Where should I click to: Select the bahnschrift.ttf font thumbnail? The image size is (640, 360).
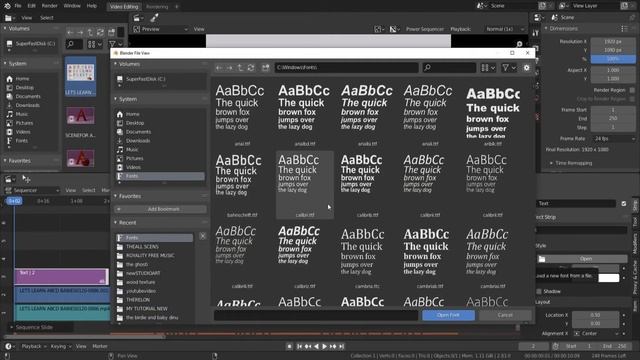242,185
